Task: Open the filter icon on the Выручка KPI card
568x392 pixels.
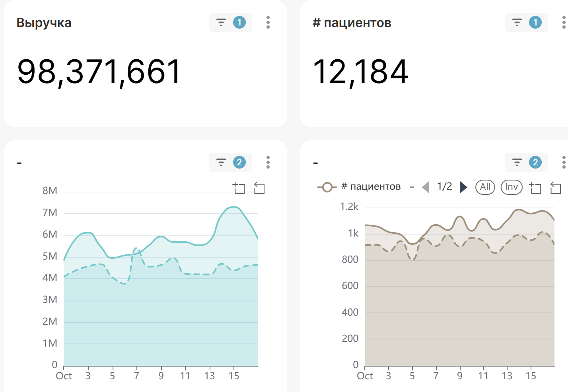Action: [x=222, y=23]
